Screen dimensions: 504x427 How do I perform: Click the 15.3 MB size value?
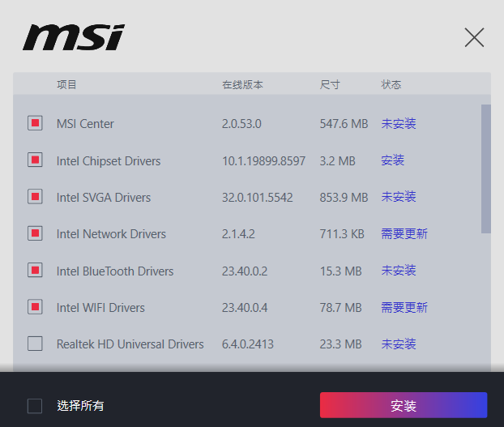pyautogui.click(x=340, y=271)
